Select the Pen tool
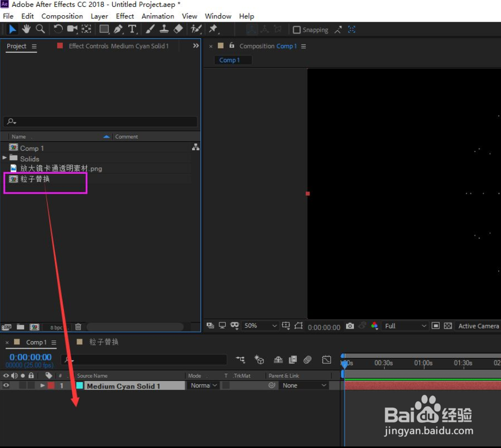 pos(118,29)
